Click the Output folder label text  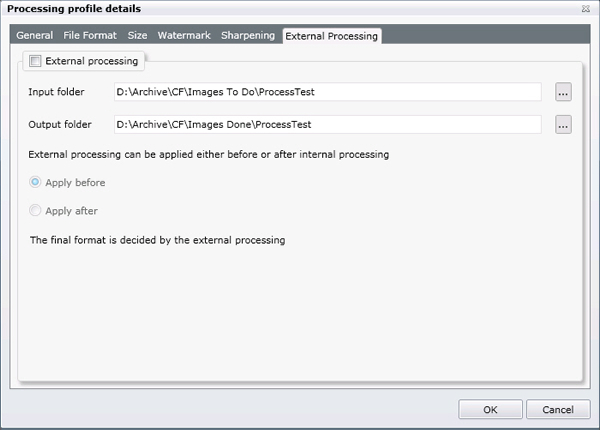pos(61,125)
